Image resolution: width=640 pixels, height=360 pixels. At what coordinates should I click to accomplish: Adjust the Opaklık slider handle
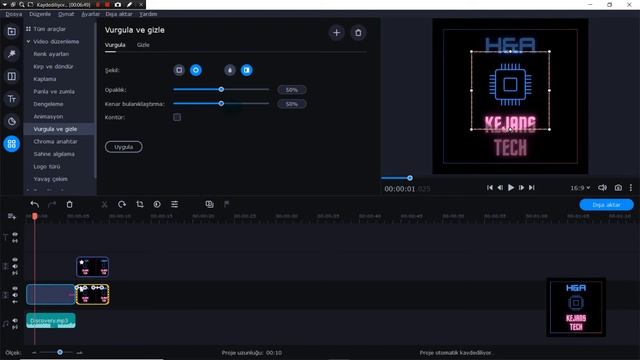221,89
